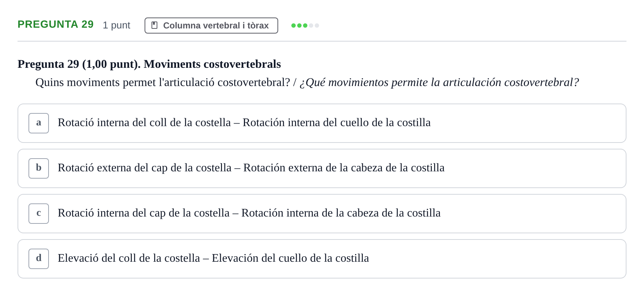Click the 'Moviments costovertebrals' bold title
The height and width of the screenshot is (296, 644).
(x=212, y=64)
